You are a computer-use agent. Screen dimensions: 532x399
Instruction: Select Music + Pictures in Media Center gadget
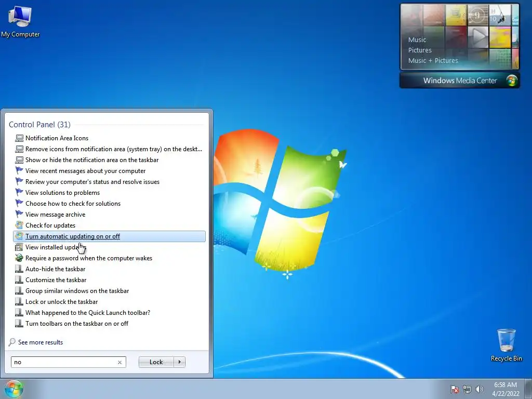click(433, 61)
